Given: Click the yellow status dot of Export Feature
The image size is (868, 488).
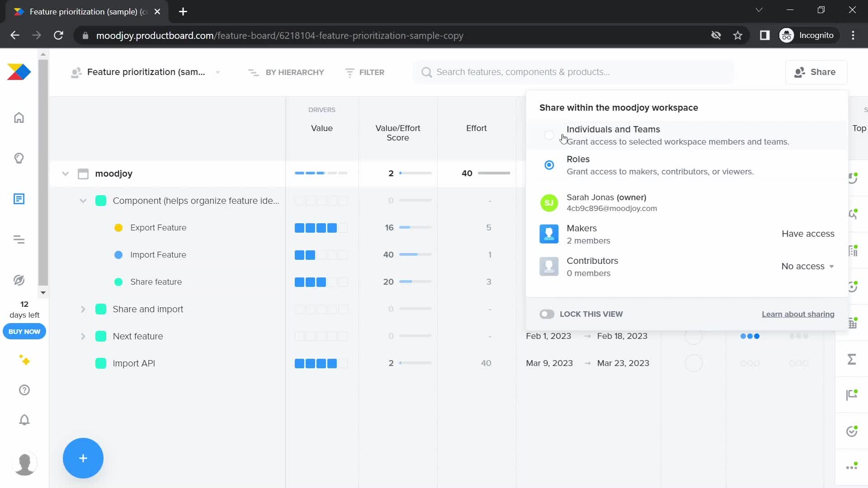Looking at the screenshot, I should pyautogui.click(x=118, y=228).
